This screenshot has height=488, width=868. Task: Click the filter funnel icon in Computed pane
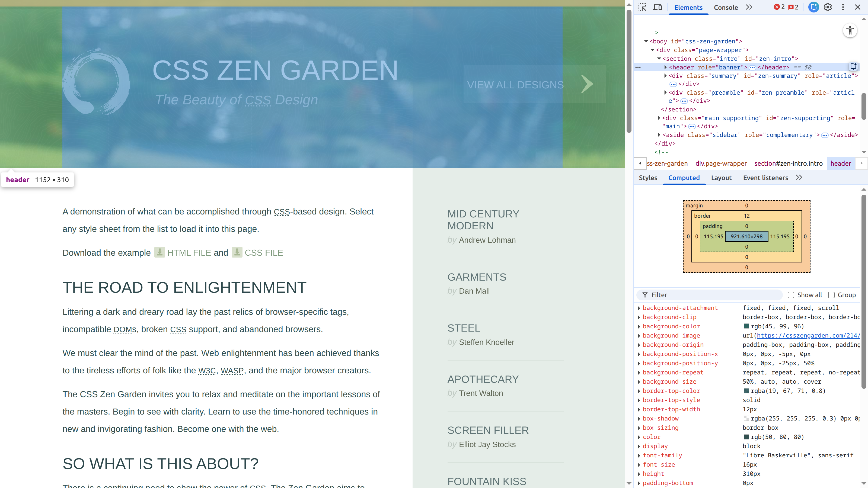645,295
